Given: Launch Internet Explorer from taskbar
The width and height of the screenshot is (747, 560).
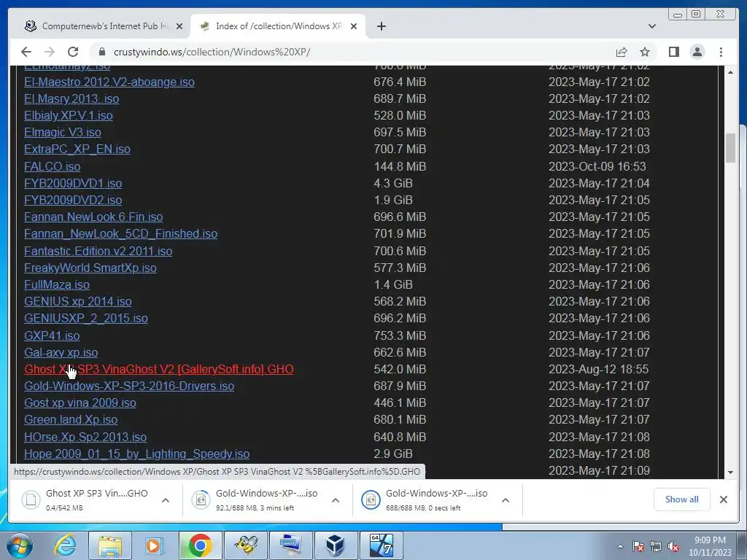Looking at the screenshot, I should [x=65, y=545].
